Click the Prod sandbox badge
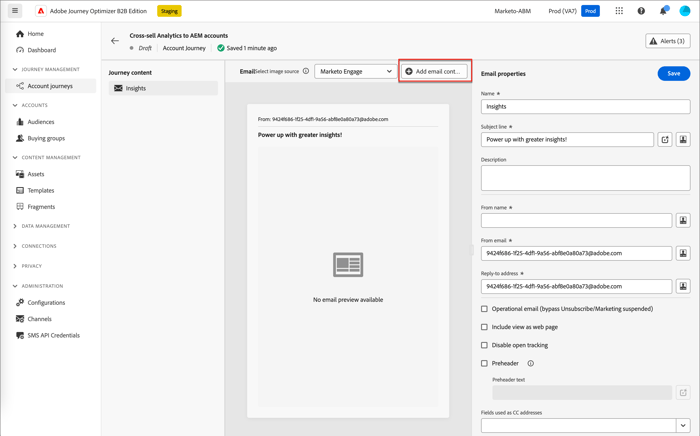Viewport: 700px width, 436px height. pyautogui.click(x=590, y=11)
